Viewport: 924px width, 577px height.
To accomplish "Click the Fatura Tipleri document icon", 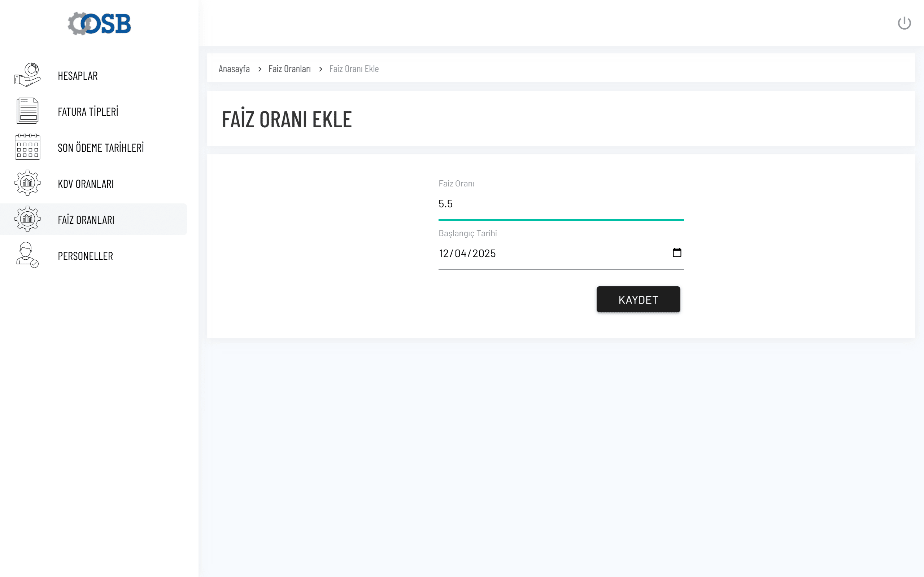I will (x=27, y=111).
